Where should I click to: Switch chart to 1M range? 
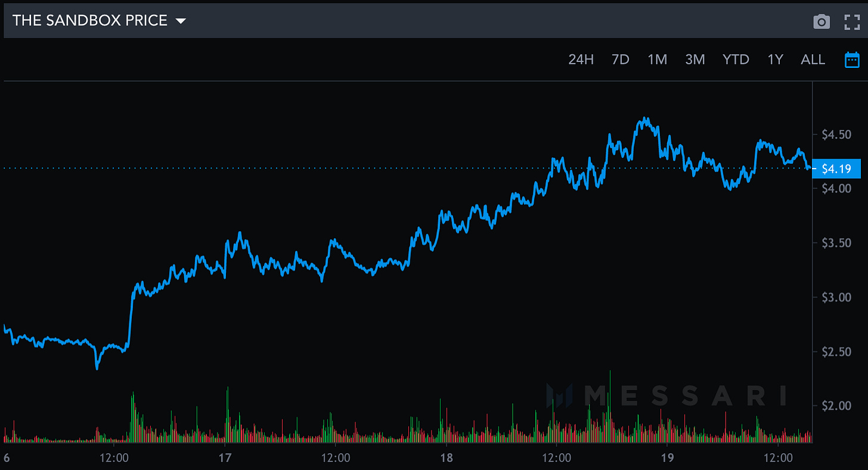(657, 60)
